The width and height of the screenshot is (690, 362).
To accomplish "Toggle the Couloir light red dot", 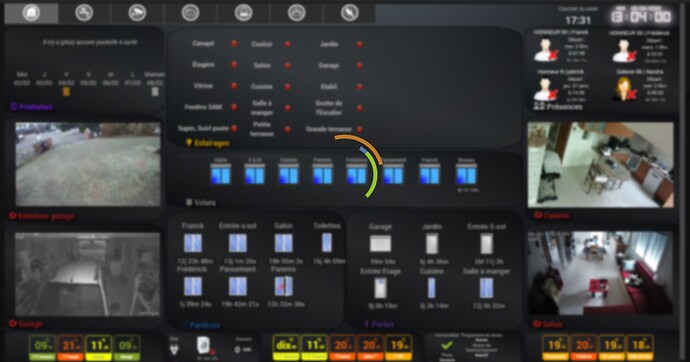I will 287,44.
